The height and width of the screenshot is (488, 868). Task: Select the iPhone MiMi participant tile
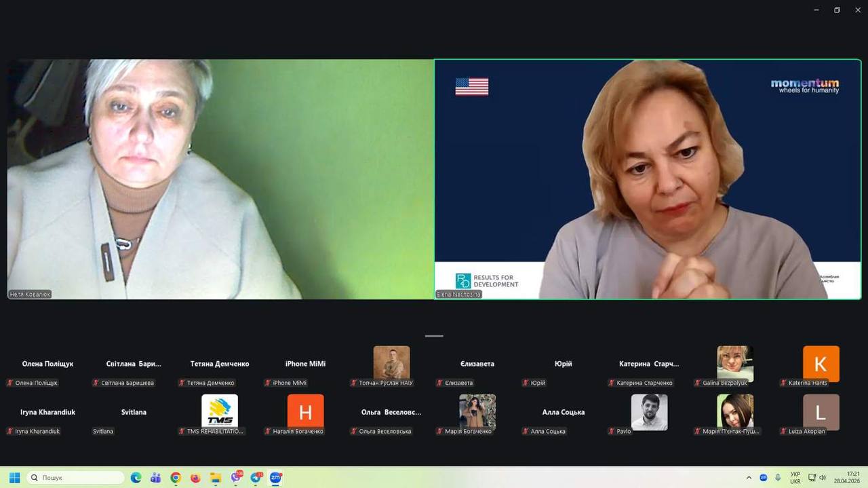pos(305,367)
